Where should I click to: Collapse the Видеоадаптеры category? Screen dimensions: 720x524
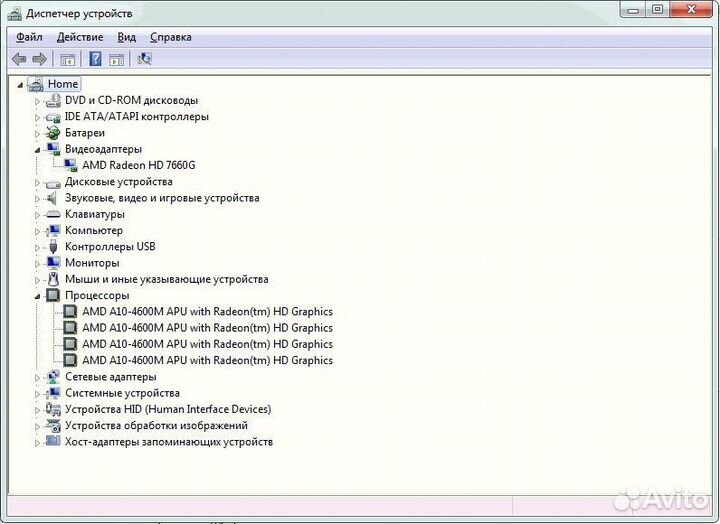point(39,149)
